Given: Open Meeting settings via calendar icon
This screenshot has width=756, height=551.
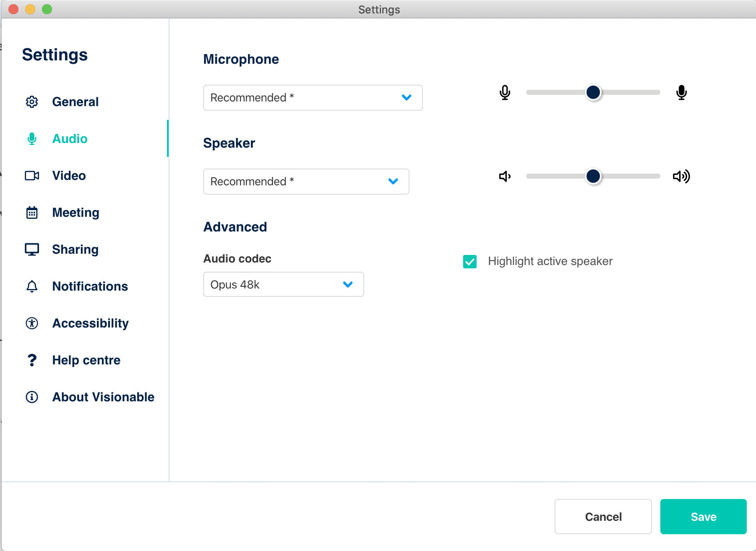Looking at the screenshot, I should (31, 213).
